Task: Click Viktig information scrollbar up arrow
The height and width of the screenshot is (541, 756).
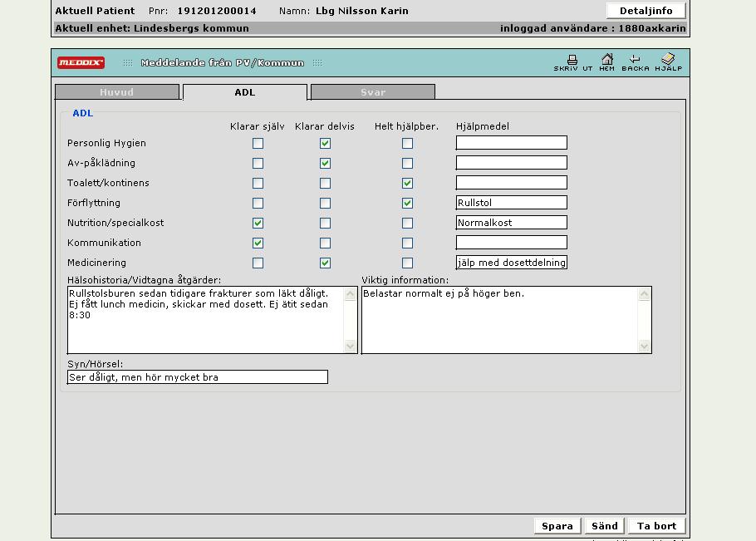Action: (645, 293)
